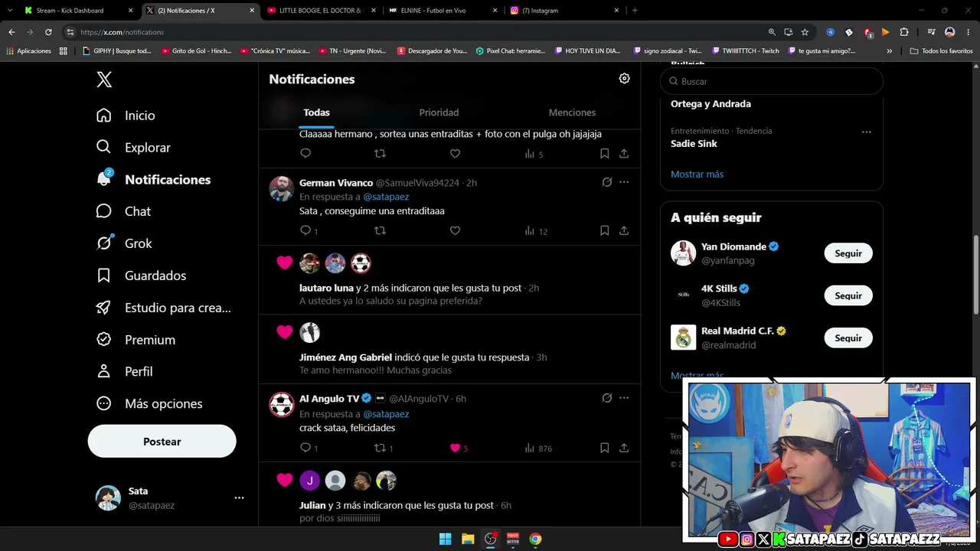Open Explorar in sidebar

coord(133,147)
